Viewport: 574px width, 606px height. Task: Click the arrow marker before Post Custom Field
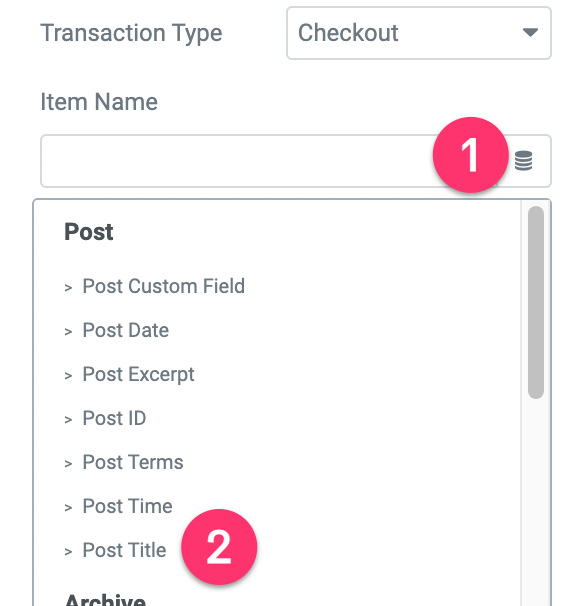[68, 288]
